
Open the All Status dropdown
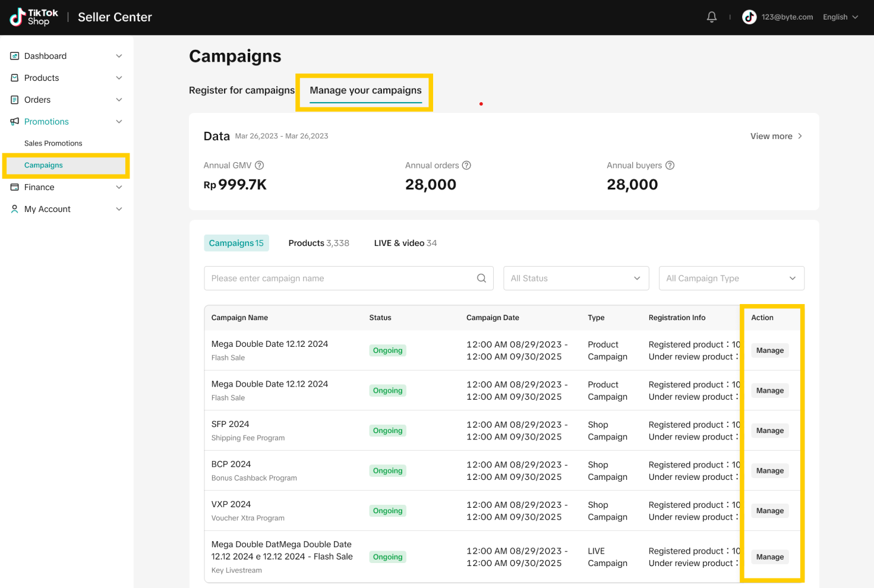pyautogui.click(x=575, y=278)
